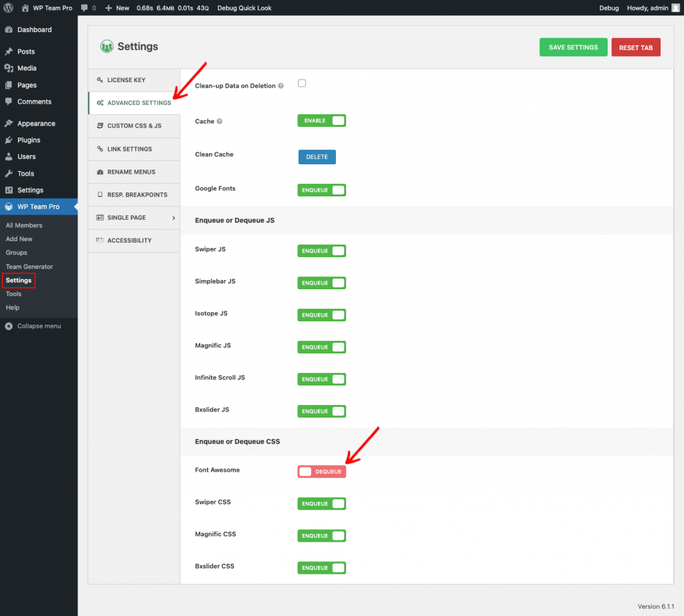Click the Users person icon

click(x=9, y=156)
